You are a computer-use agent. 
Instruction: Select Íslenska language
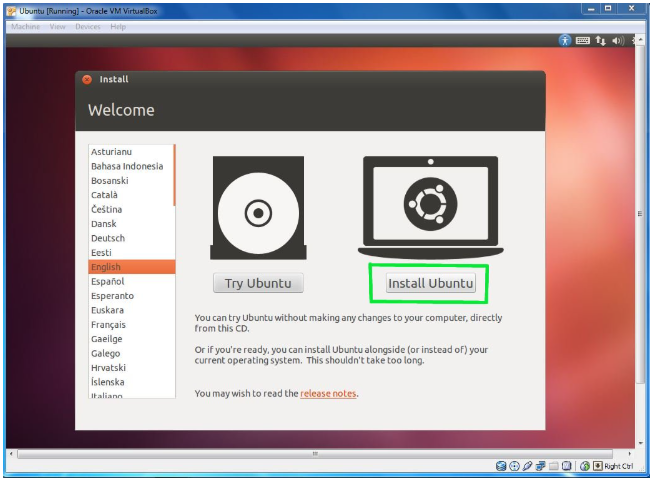131,382
